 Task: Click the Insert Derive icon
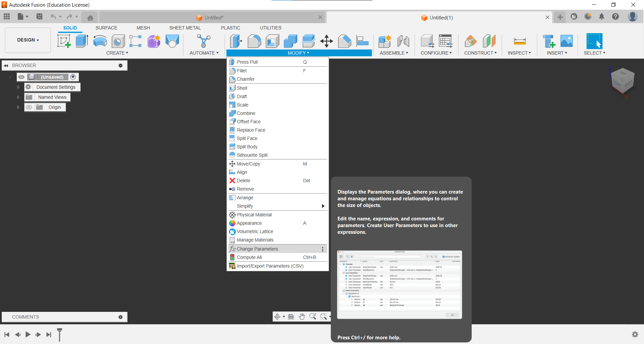pos(549,41)
